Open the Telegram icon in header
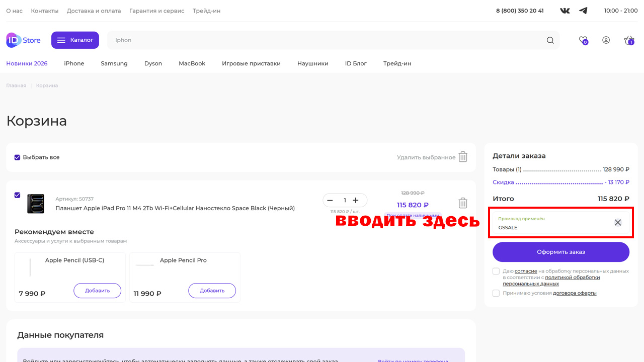The width and height of the screenshot is (644, 362). click(583, 11)
